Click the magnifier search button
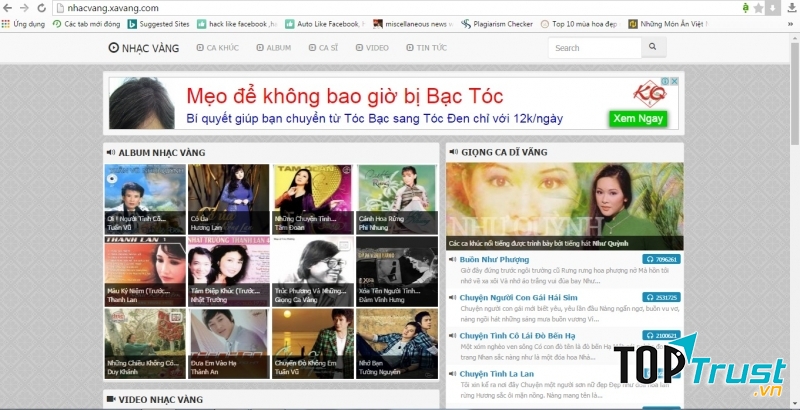This screenshot has height=410, width=800. [x=653, y=47]
